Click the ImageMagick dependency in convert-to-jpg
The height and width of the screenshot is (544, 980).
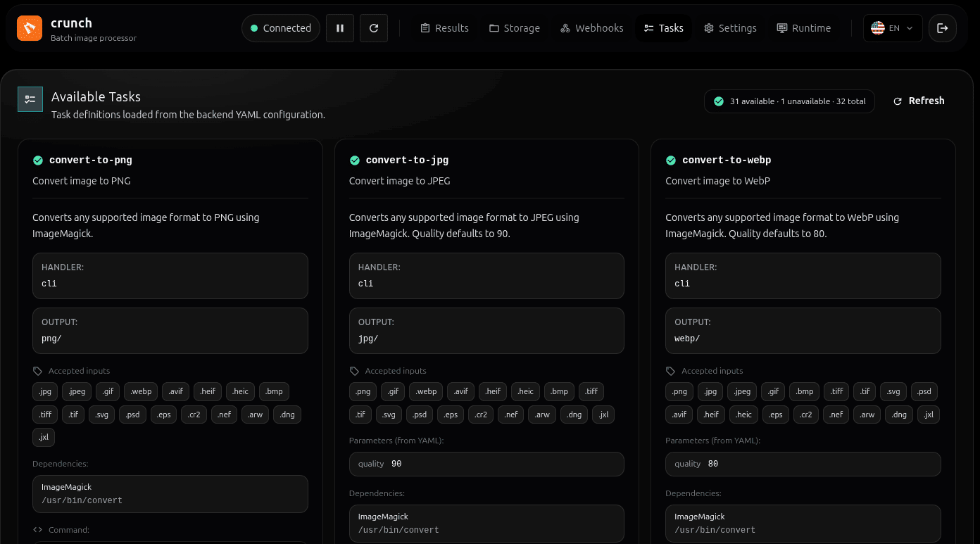(x=486, y=524)
